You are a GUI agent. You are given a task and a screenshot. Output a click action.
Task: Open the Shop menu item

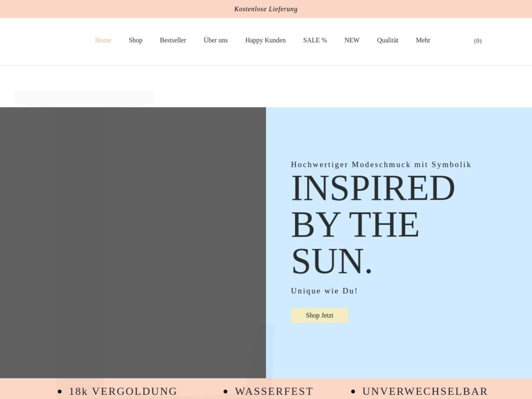[x=136, y=41]
